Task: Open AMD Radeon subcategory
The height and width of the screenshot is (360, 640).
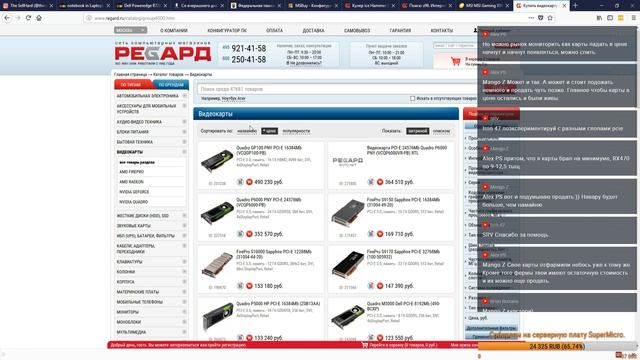Action: tap(131, 182)
